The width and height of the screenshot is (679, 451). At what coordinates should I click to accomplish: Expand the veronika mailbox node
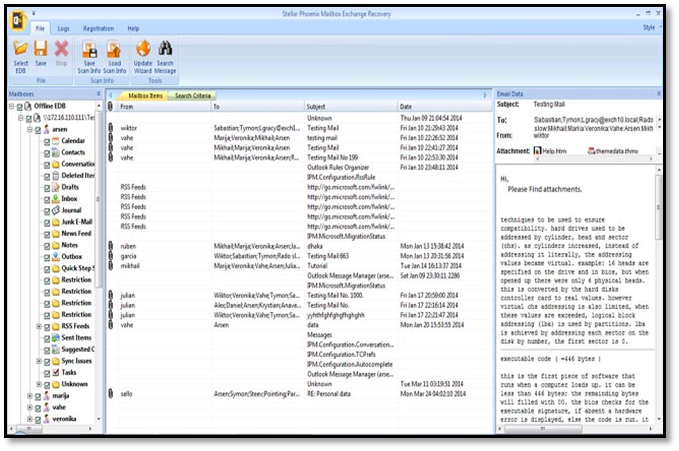30,419
